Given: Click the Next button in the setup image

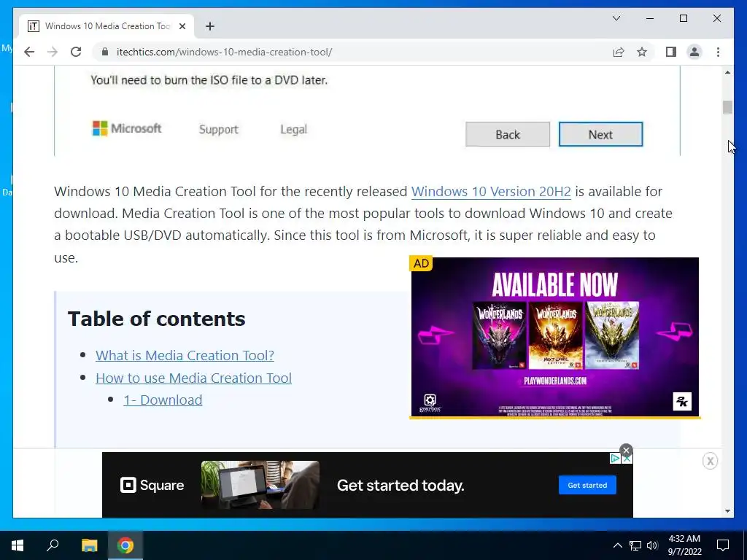Looking at the screenshot, I should (x=600, y=134).
